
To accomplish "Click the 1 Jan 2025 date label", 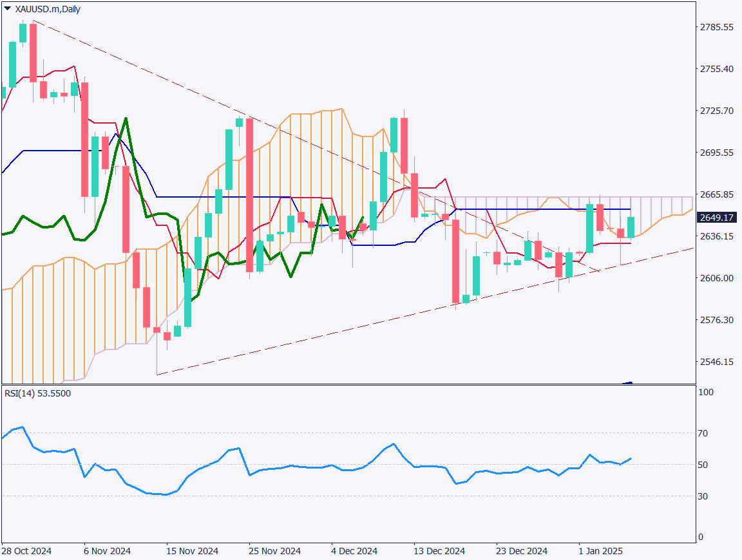I will tap(600, 551).
